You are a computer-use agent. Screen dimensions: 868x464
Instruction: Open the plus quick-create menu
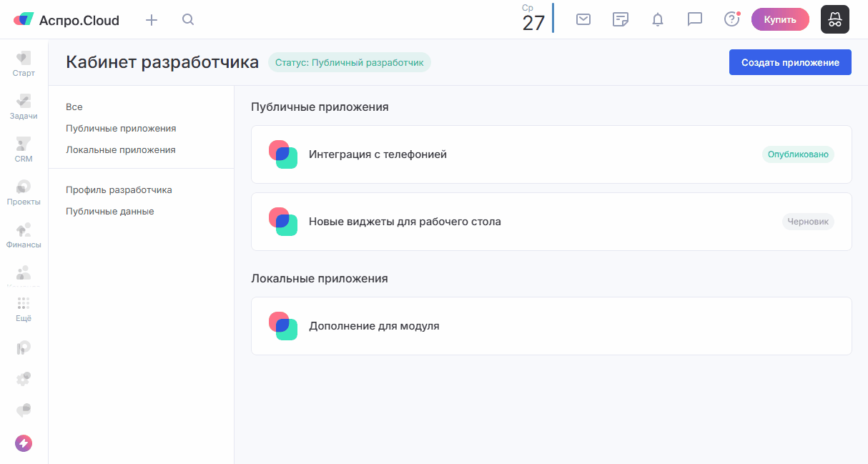152,20
